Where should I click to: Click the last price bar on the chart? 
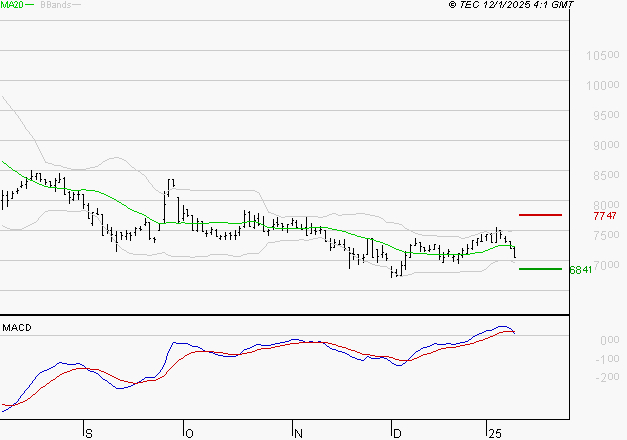(515, 252)
